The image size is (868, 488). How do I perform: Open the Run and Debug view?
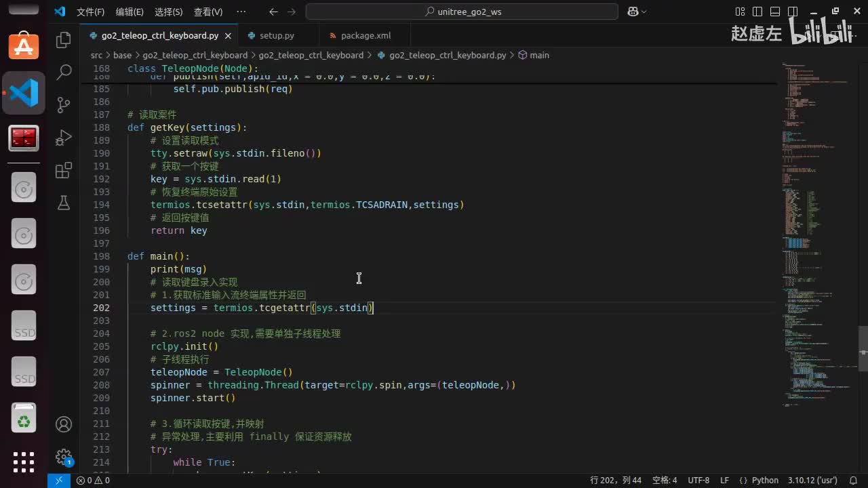pos(64,137)
